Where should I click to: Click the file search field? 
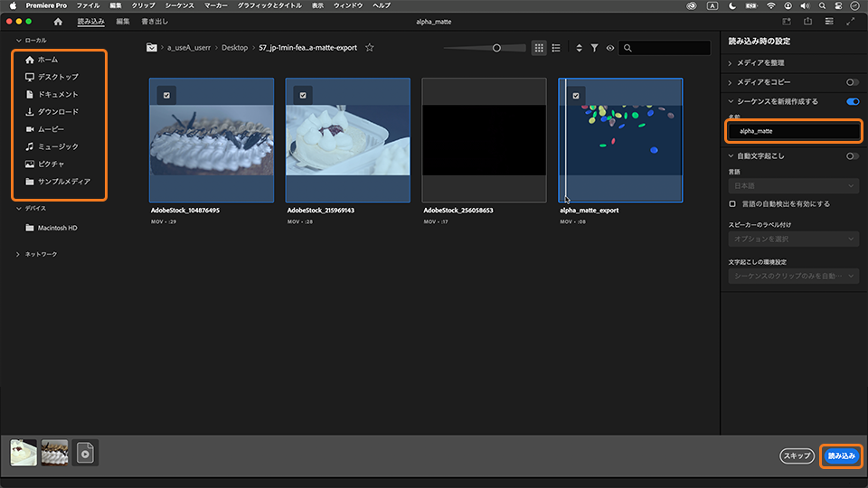[665, 48]
